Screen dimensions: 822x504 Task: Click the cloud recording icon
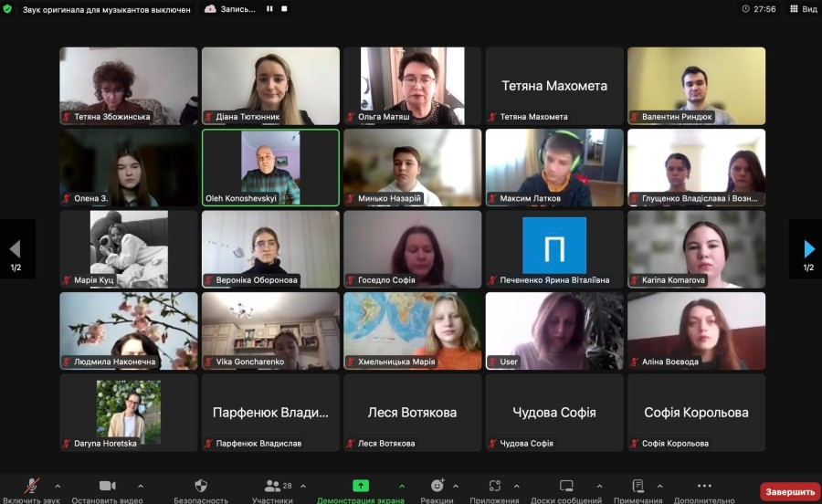(210, 9)
